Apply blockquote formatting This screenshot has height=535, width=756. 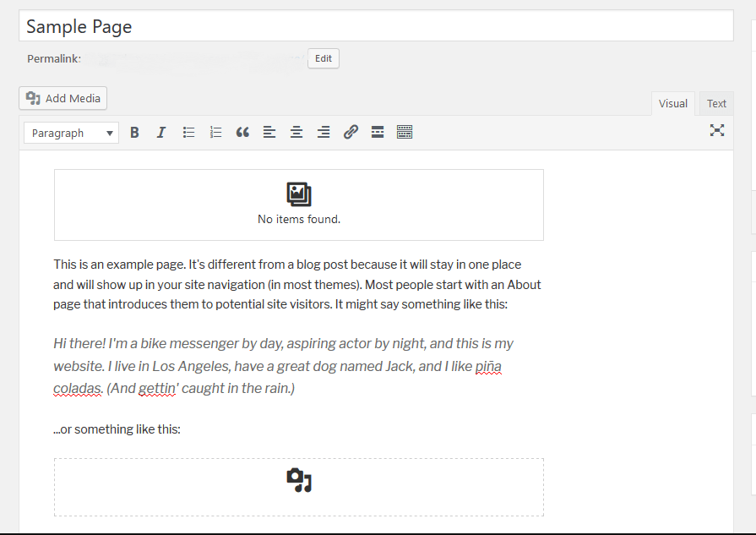[x=242, y=133]
